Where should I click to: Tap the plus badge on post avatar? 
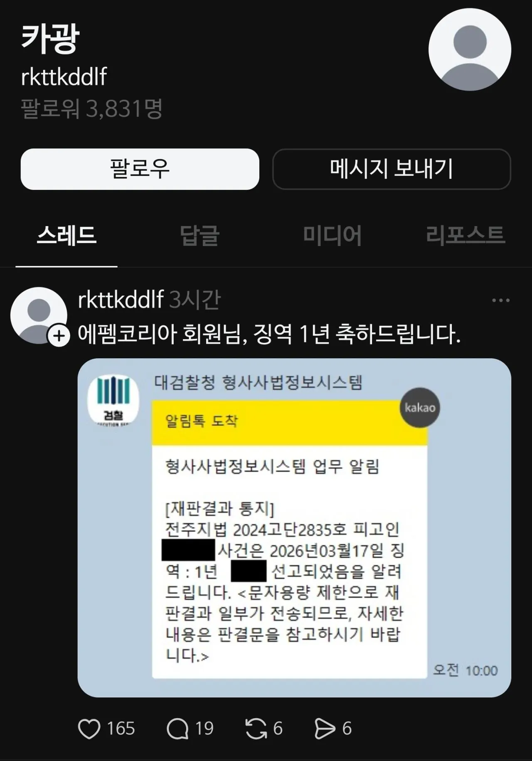(x=59, y=336)
